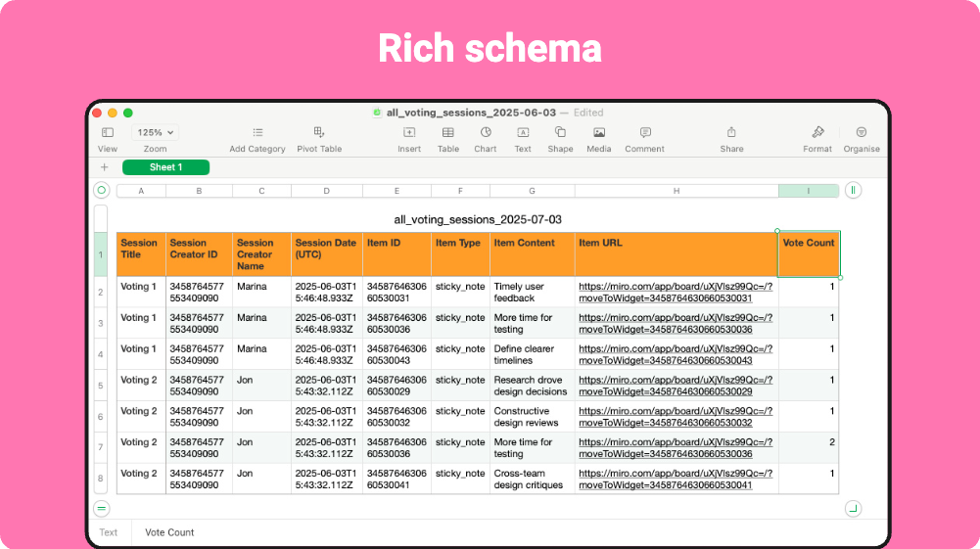Open the Shape picker
This screenshot has height=549, width=980.
[x=561, y=132]
